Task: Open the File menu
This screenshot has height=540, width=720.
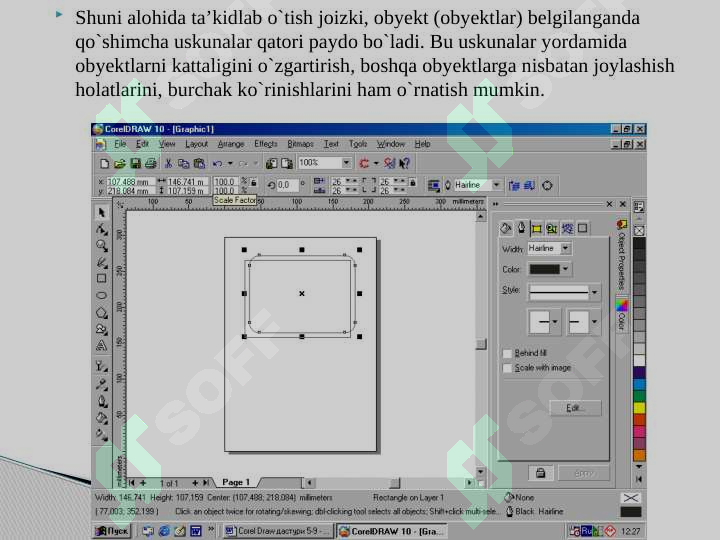Action: tap(120, 144)
